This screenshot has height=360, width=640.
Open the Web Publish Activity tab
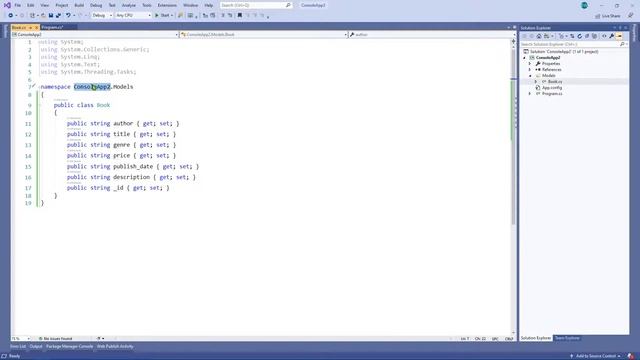click(115, 347)
